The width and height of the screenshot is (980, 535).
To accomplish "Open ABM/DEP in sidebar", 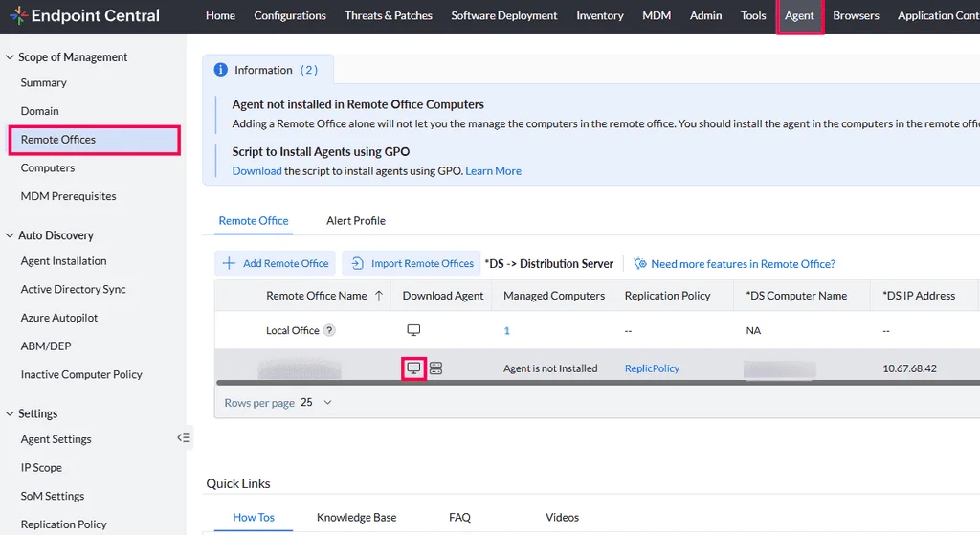I will [x=46, y=346].
